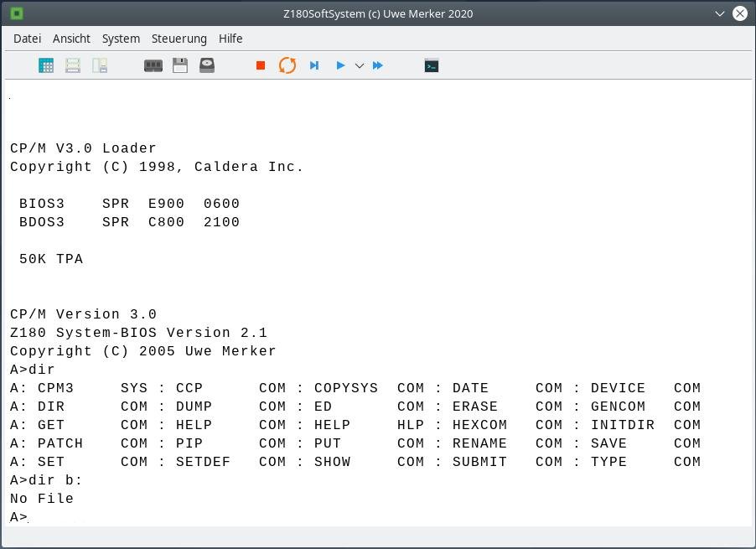Click the 'BIOS3' text in the terminal
The height and width of the screenshot is (549, 756).
tap(41, 204)
